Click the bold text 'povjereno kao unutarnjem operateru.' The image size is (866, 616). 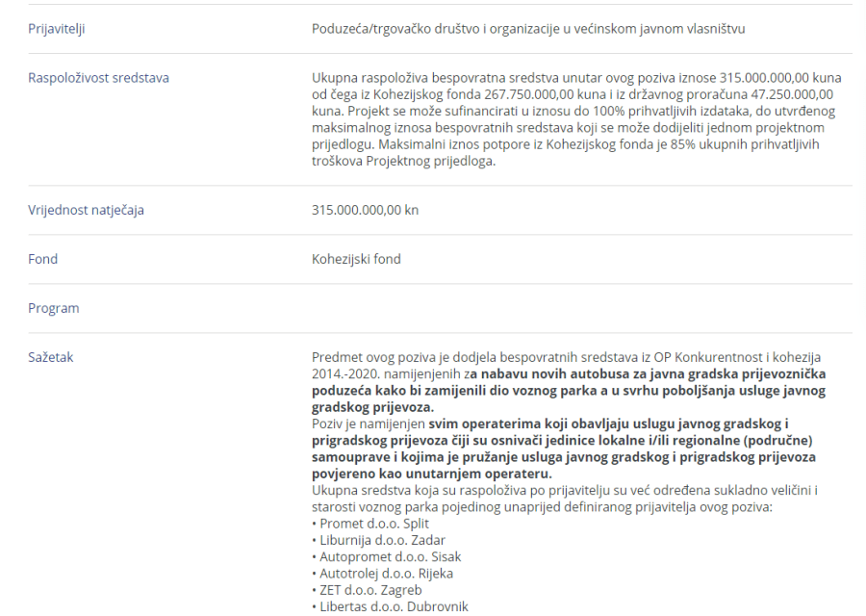(x=432, y=474)
